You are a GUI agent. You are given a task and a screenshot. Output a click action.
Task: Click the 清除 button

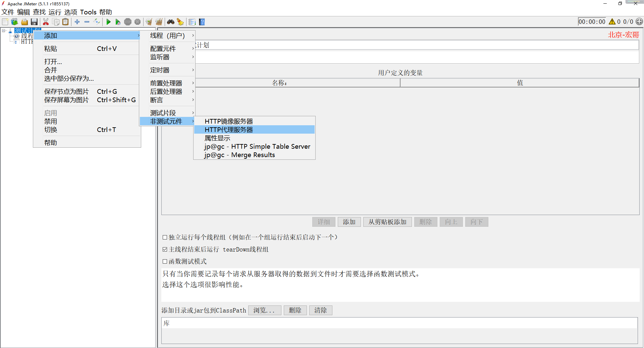pos(321,310)
